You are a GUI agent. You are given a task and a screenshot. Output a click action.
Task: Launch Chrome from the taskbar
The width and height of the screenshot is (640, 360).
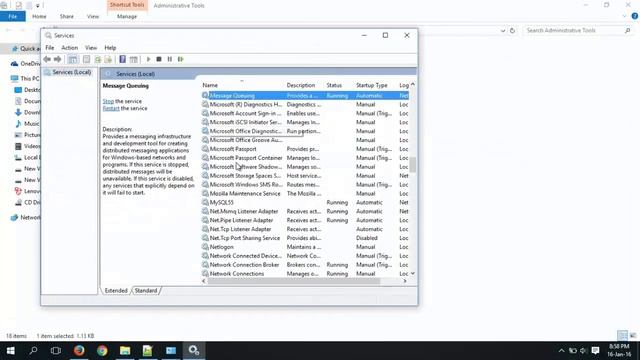click(x=102, y=351)
